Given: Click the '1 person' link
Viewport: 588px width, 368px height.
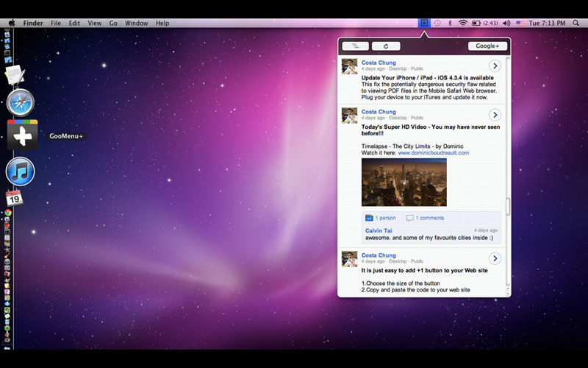Looking at the screenshot, I should click(385, 218).
